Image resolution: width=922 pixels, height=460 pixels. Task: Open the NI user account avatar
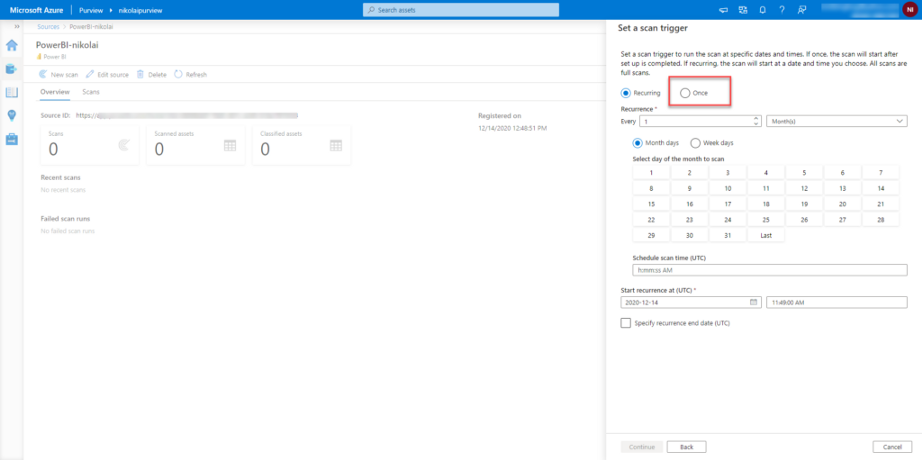(x=910, y=10)
